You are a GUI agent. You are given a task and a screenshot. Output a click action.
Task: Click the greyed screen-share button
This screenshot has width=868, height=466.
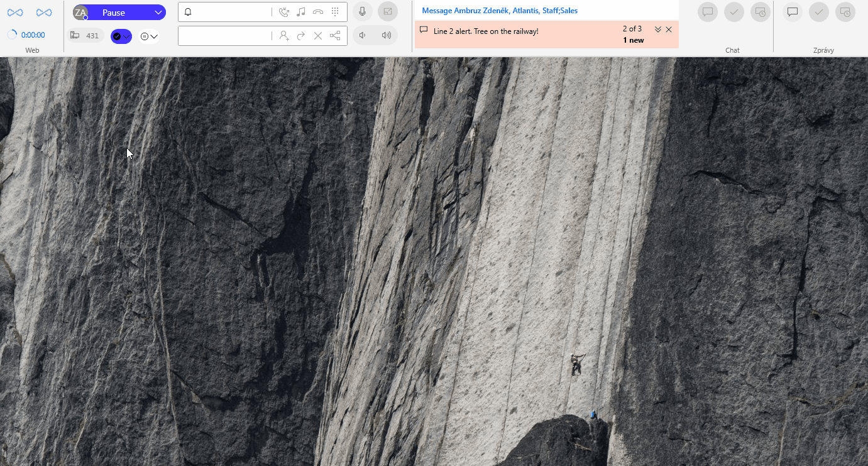pyautogui.click(x=388, y=12)
